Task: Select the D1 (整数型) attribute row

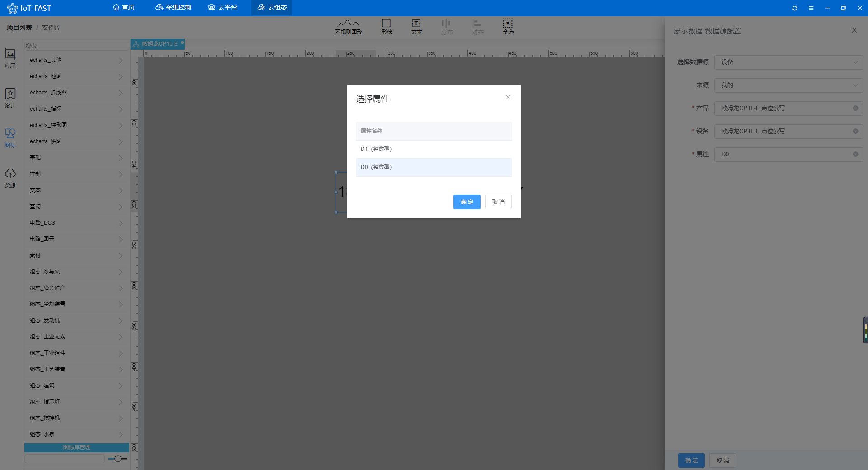Action: pyautogui.click(x=434, y=149)
